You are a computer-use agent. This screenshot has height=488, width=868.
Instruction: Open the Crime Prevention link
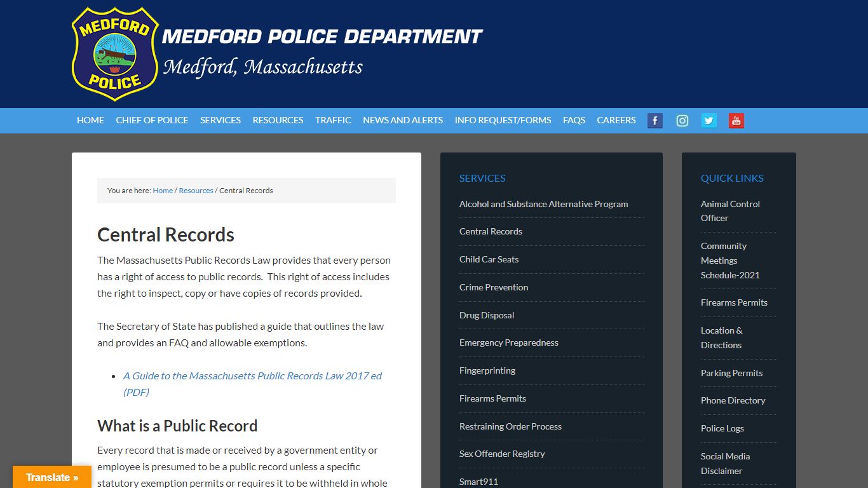494,287
